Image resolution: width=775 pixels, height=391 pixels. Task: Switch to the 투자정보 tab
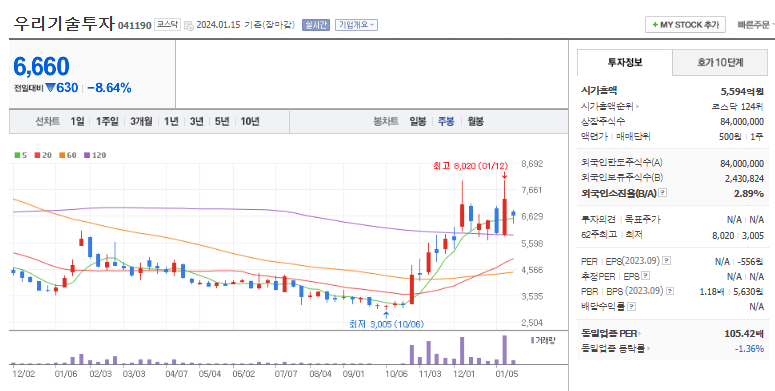(625, 63)
